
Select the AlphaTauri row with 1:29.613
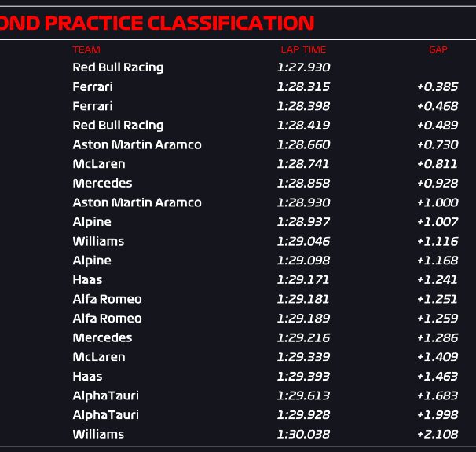(238, 395)
